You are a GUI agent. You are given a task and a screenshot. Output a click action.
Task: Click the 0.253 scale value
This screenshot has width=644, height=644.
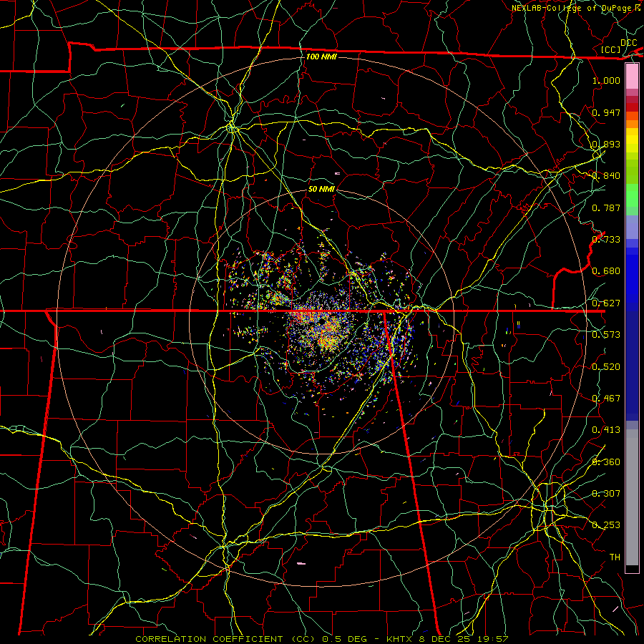click(x=606, y=525)
